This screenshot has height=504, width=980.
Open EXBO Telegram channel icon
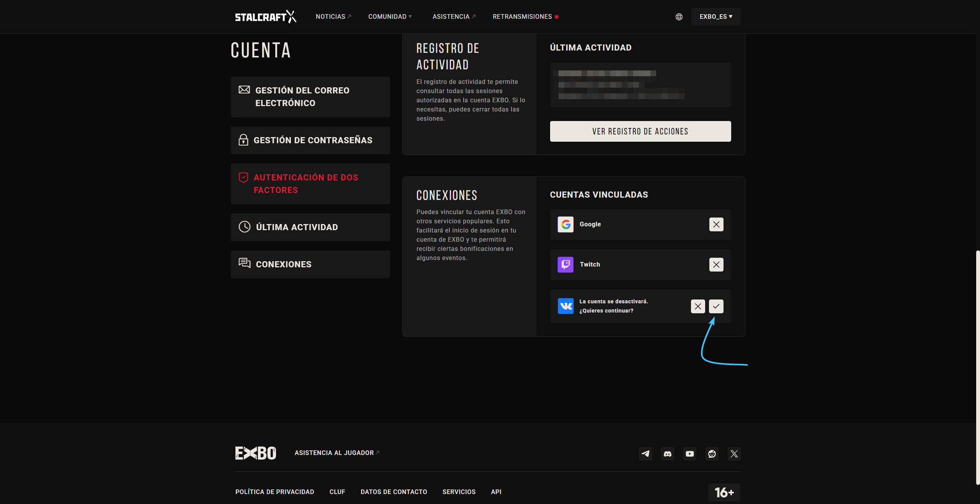645,454
